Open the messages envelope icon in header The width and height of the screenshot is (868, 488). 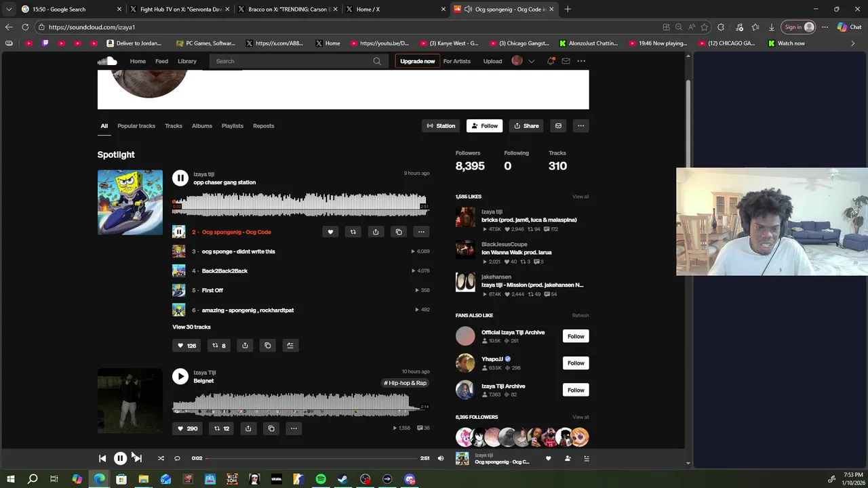566,61
